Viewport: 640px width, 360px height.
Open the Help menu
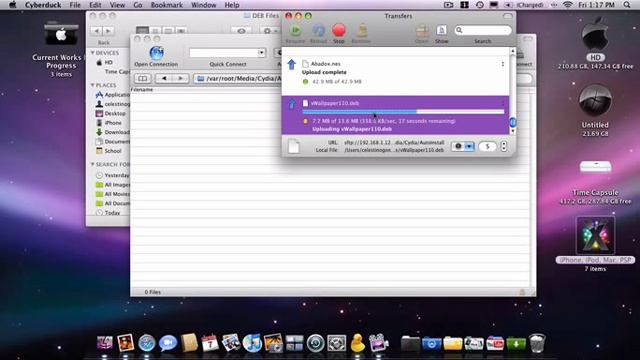(232, 5)
